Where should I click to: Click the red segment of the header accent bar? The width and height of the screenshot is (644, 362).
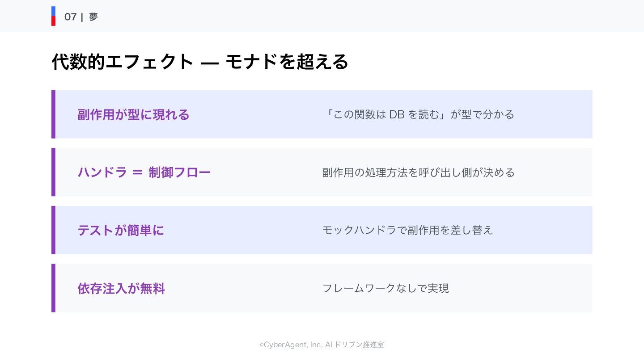(x=53, y=21)
